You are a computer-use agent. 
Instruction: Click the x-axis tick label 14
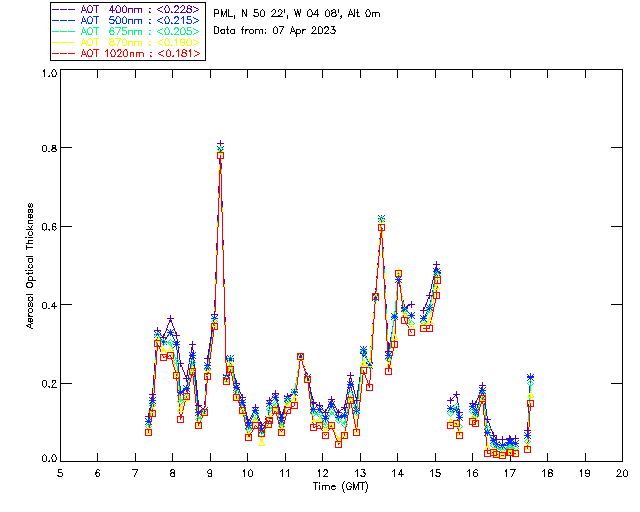398,473
